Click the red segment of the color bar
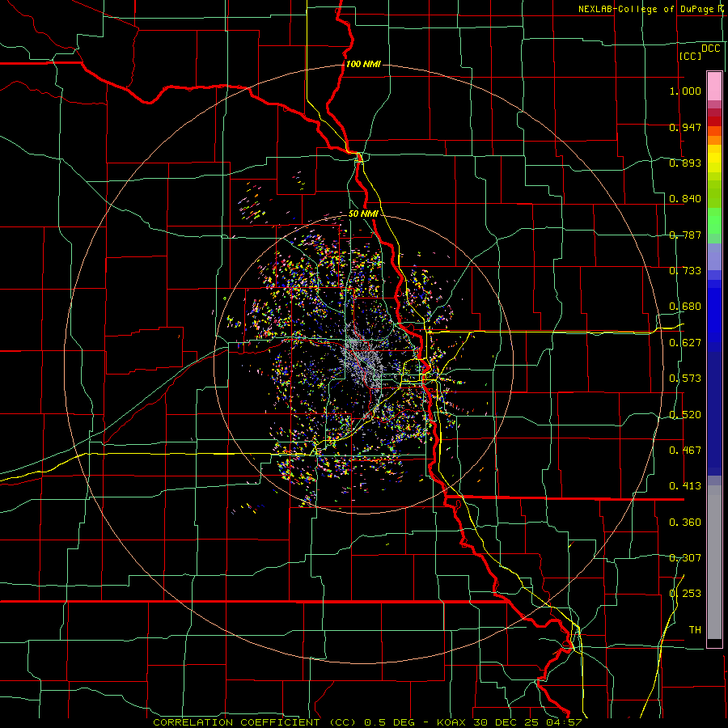The image size is (728, 728). coord(714,121)
